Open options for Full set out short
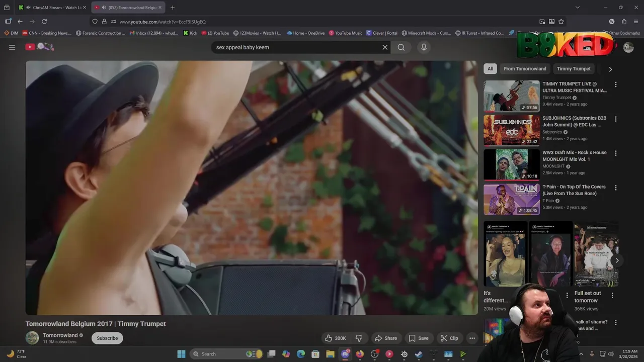The image size is (644, 362). (x=612, y=295)
